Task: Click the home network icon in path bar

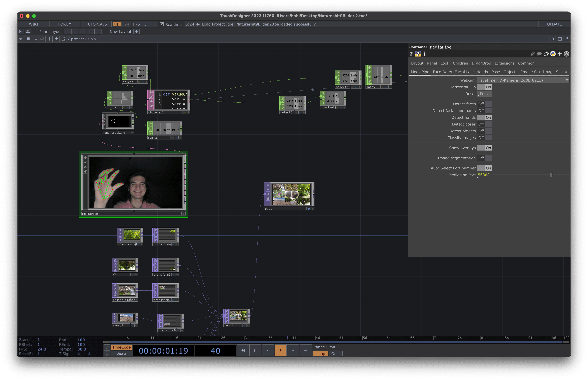Action: [64, 39]
